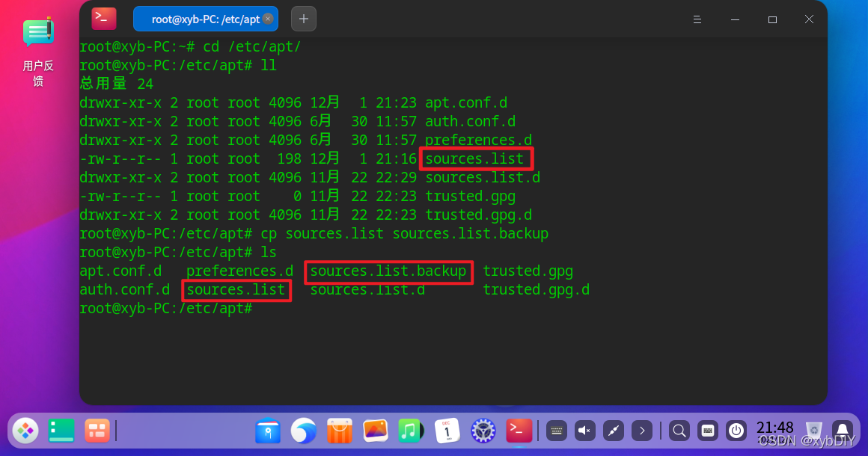This screenshot has width=868, height=456.
Task: Open onscreen keyboard tray icon
Action: [556, 431]
